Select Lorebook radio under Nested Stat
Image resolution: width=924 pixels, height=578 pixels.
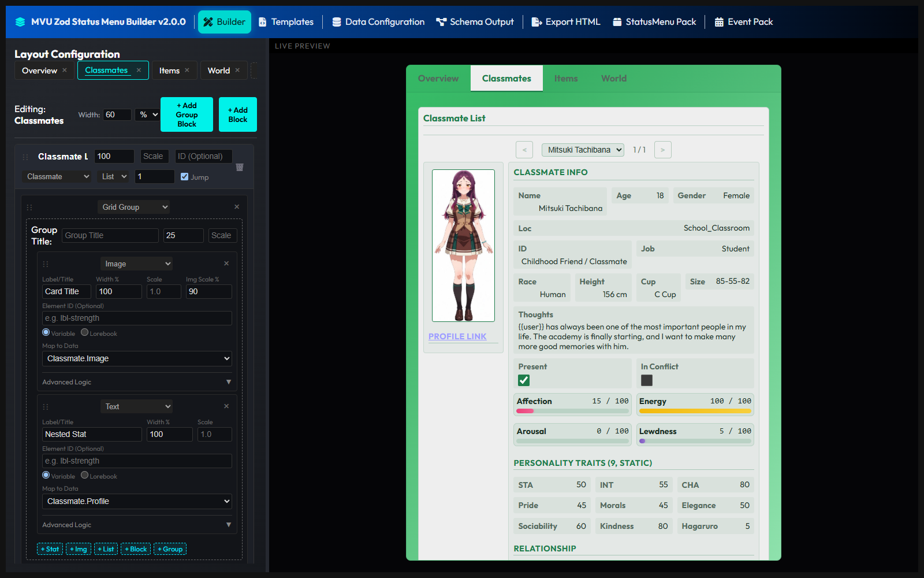tap(85, 475)
